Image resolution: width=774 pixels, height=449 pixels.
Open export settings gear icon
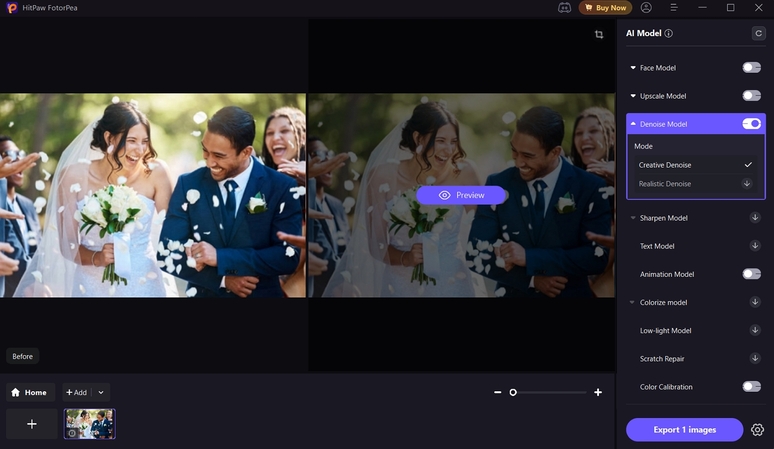coord(757,430)
